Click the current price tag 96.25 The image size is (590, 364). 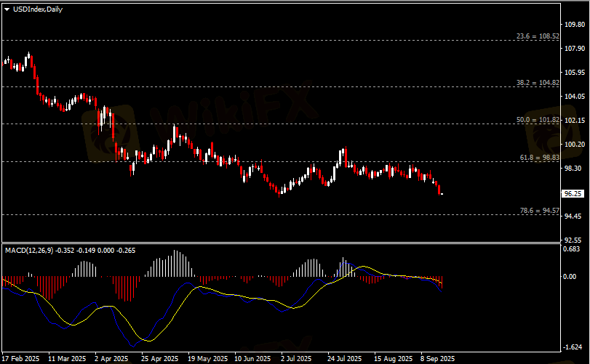pyautogui.click(x=573, y=194)
